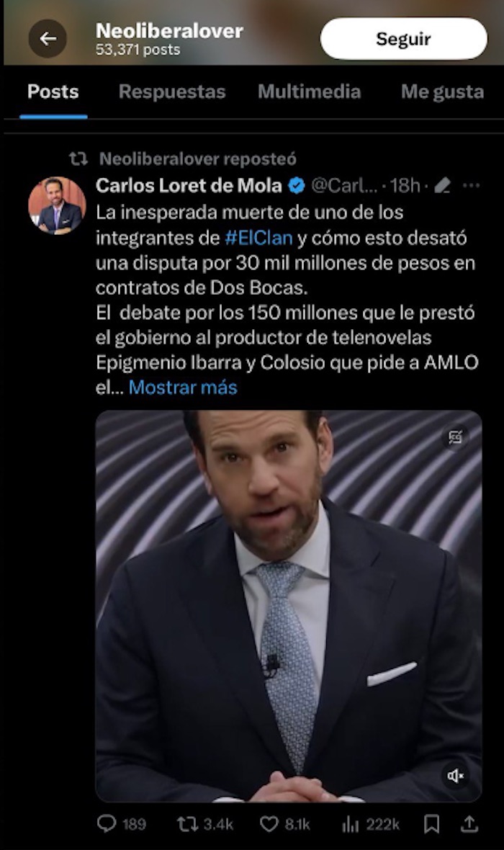The width and height of the screenshot is (504, 850).
Task: Click the edit pencil icon beside 18h
Action: tap(443, 186)
